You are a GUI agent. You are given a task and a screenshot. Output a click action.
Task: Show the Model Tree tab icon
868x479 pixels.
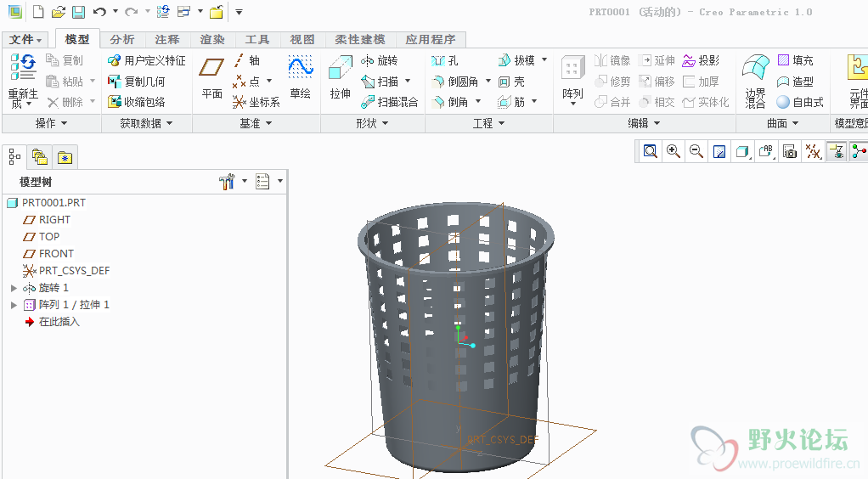click(x=14, y=157)
